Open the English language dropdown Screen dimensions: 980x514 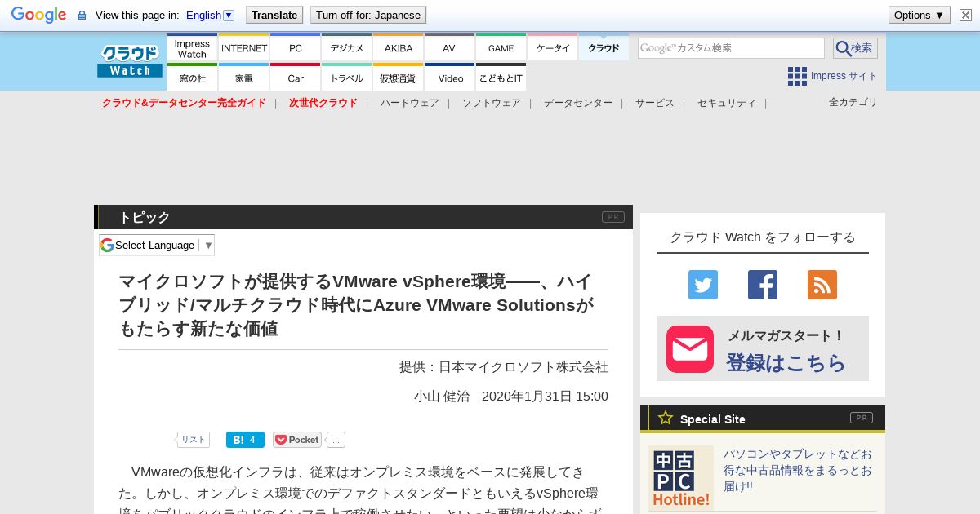pyautogui.click(x=210, y=15)
